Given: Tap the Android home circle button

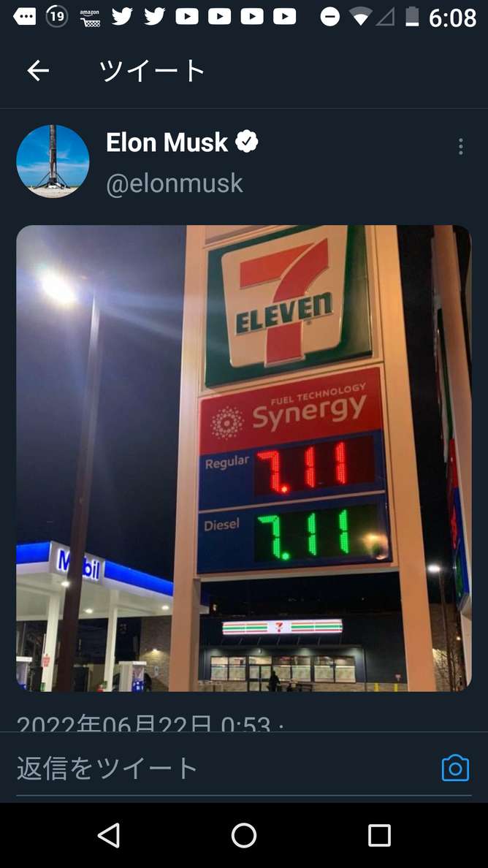Looking at the screenshot, I should (x=244, y=835).
